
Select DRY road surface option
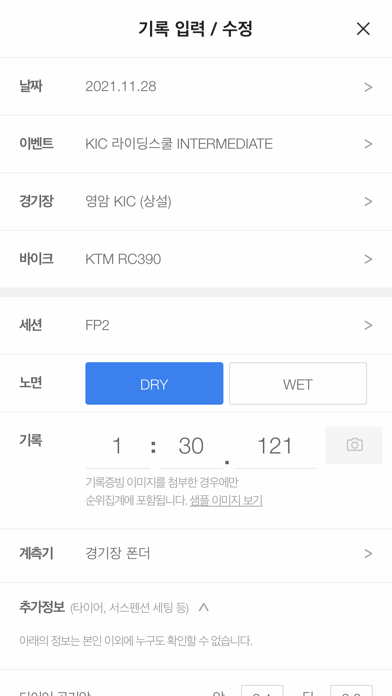tap(154, 384)
